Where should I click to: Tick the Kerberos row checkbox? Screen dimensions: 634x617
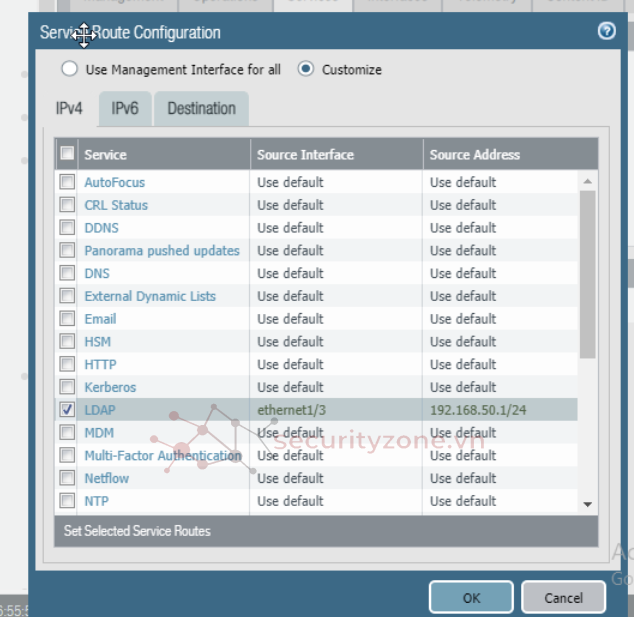[67, 387]
